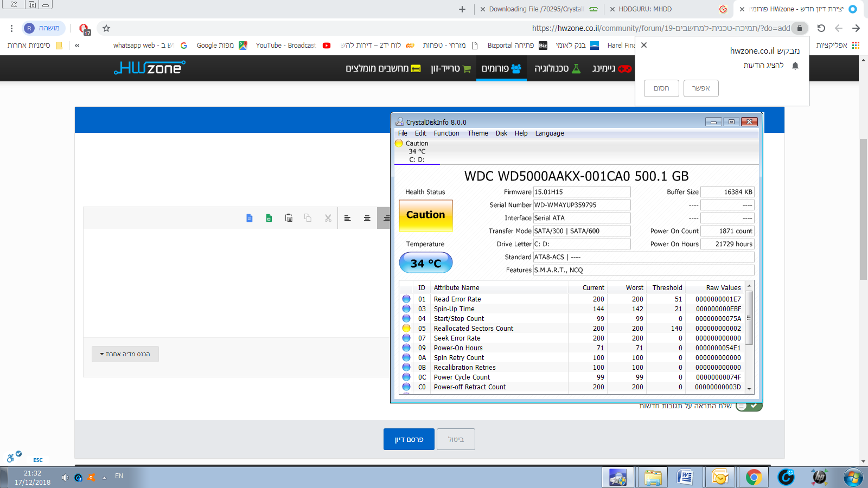The width and height of the screenshot is (868, 488).
Task: Click the block button in notification popup
Action: tap(661, 88)
